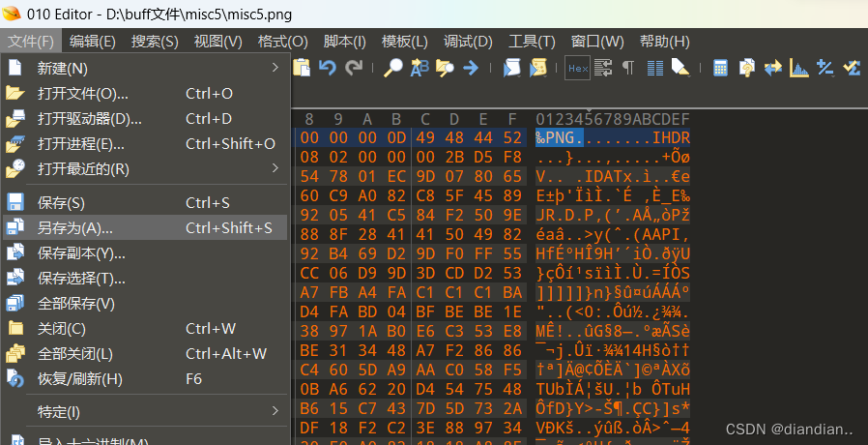
Task: Click hex byte 2B in second row
Action: point(454,158)
